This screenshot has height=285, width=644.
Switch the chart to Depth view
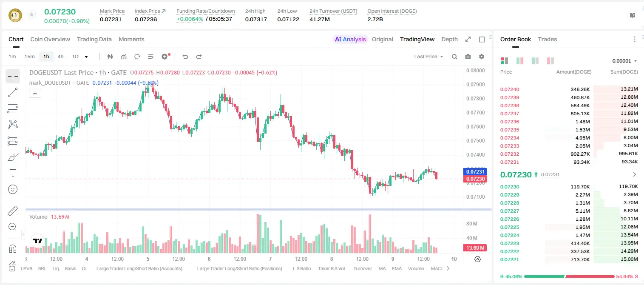[x=449, y=39]
